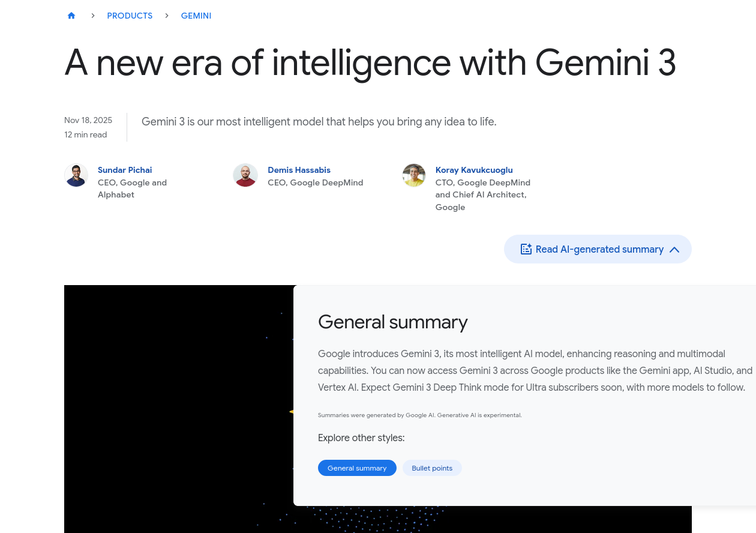Open Demis Hassabis's profile photo
The height and width of the screenshot is (533, 756).
pyautogui.click(x=245, y=175)
